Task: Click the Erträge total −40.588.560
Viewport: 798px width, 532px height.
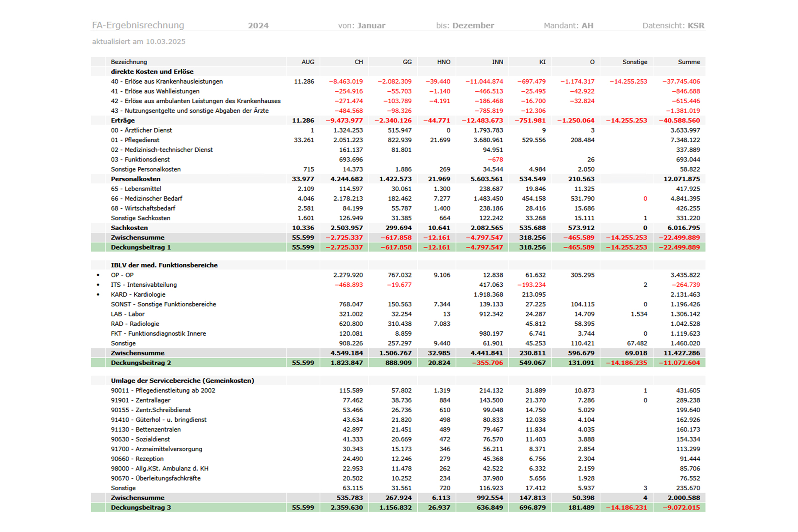Action: 679,121
